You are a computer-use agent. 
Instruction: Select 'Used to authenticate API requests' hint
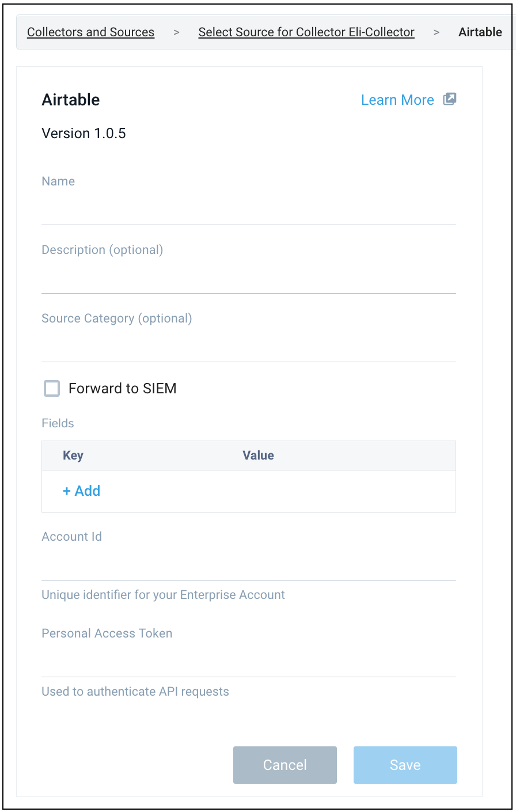(135, 692)
